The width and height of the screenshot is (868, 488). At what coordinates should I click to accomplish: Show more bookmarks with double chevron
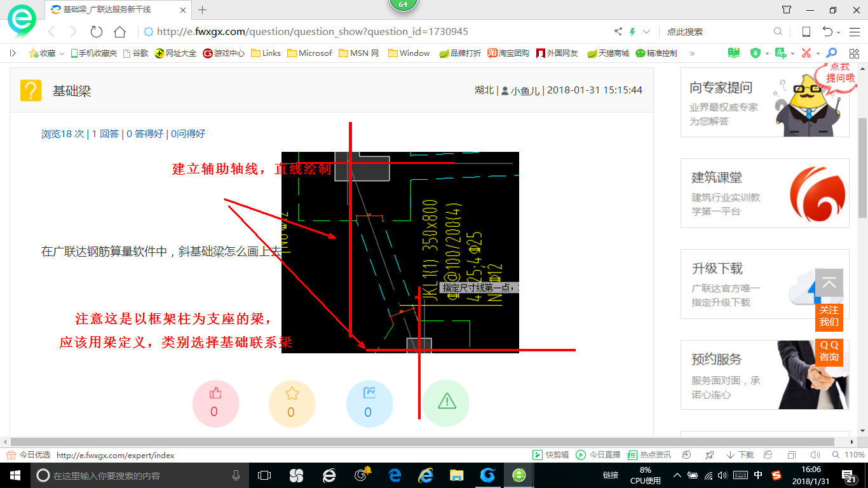692,53
